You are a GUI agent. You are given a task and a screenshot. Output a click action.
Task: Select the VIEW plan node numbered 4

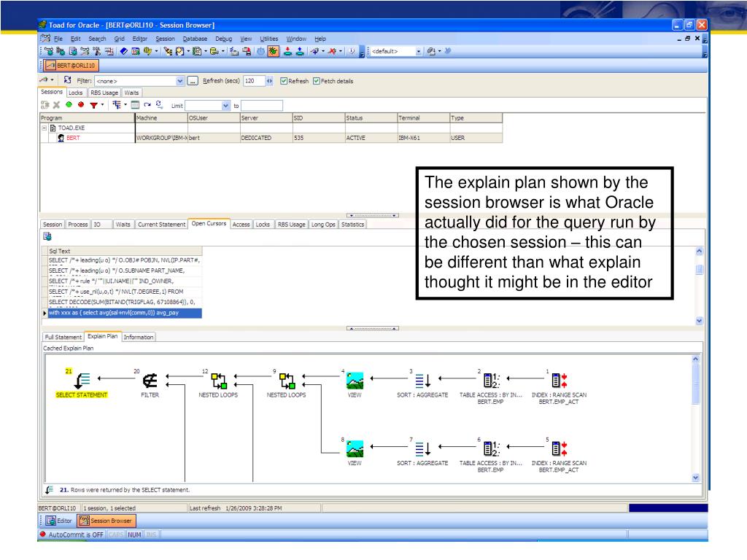355,381
